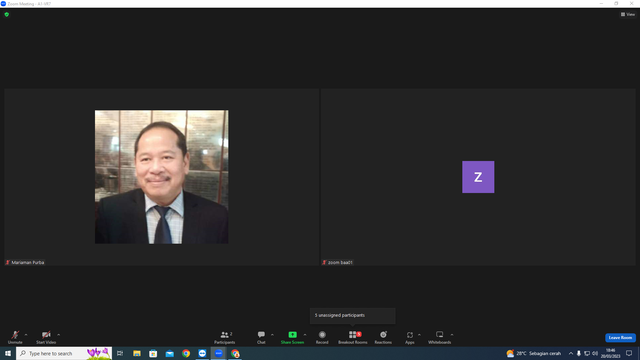Screen dimensions: 640x360
Task: Start Video camera button
Action: point(46,337)
